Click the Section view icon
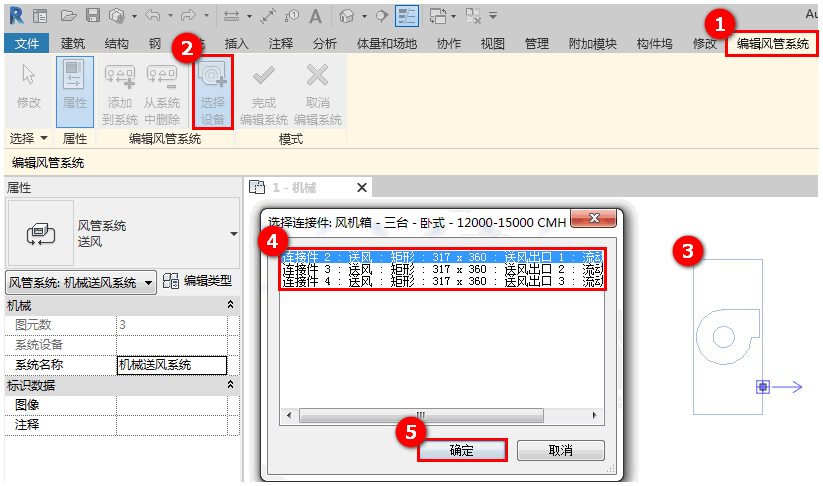This screenshot has height=486, width=823. pyautogui.click(x=382, y=16)
